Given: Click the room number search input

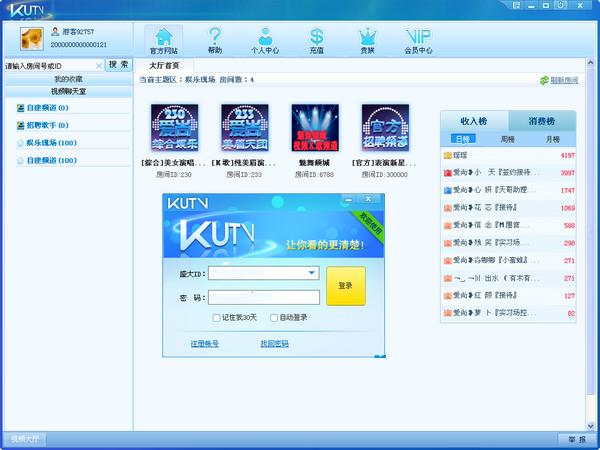Looking at the screenshot, I should 50,66.
